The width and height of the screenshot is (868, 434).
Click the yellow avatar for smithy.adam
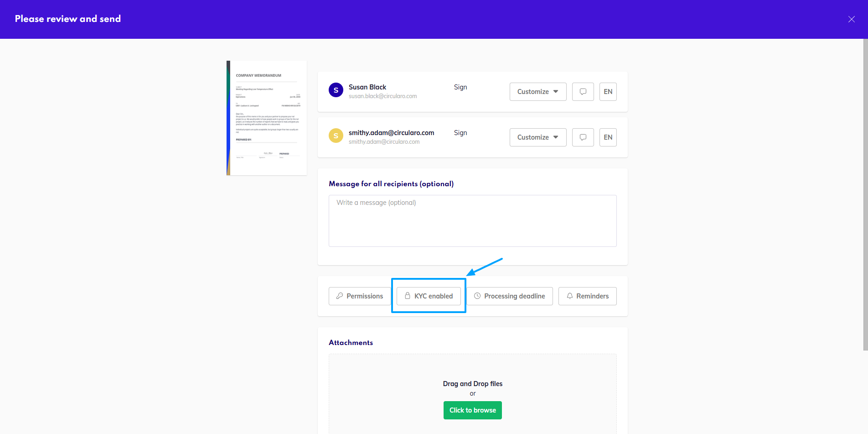point(336,136)
